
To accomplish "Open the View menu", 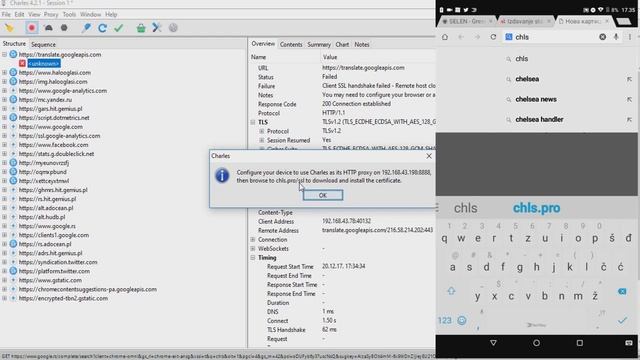I will tap(34, 14).
